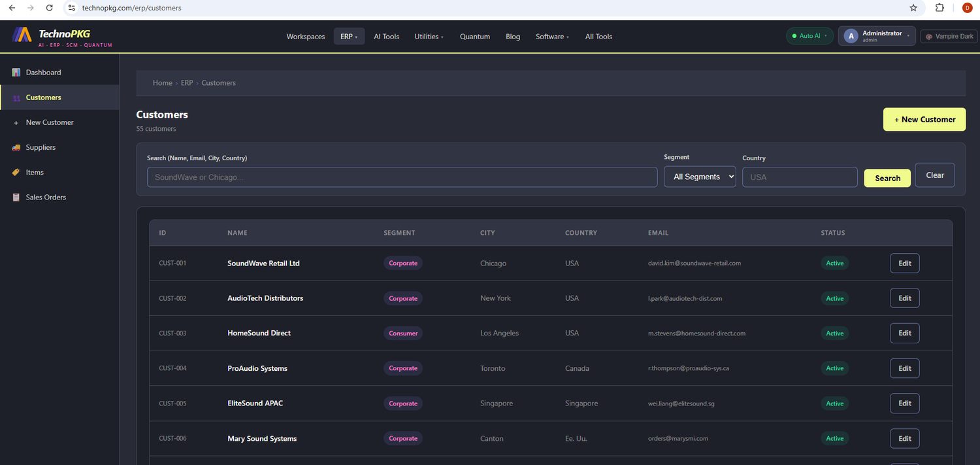980x465 pixels.
Task: Select Items in the sidebar
Action: click(59, 173)
